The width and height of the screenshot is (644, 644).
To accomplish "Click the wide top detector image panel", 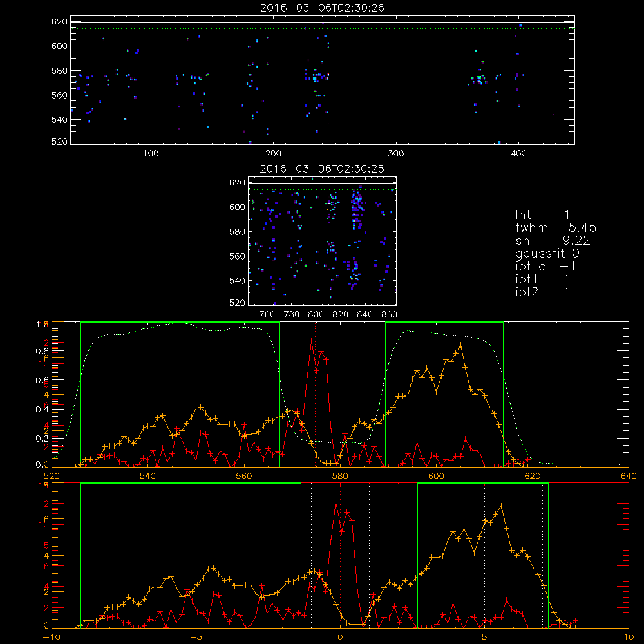I will [x=323, y=80].
